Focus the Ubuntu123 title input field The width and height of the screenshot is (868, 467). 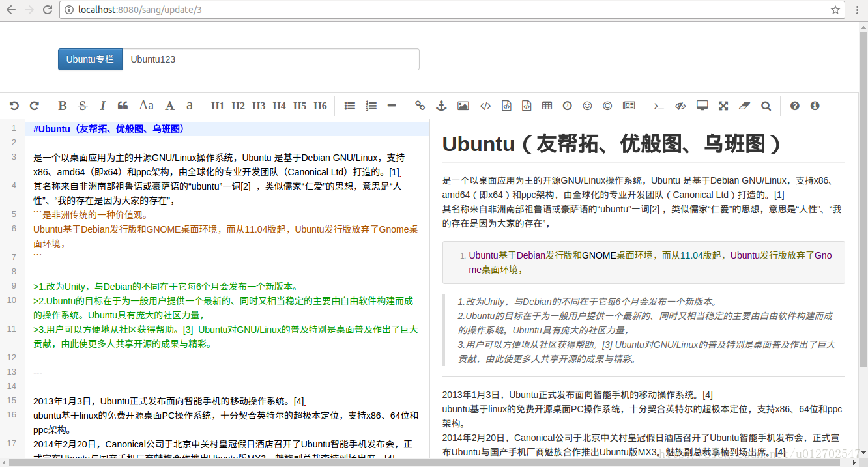(x=271, y=59)
